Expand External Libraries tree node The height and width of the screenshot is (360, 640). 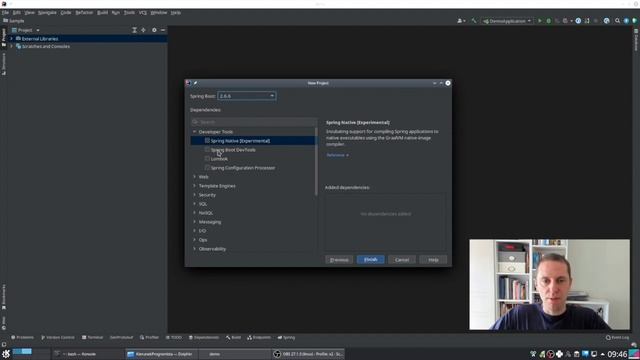click(11, 39)
